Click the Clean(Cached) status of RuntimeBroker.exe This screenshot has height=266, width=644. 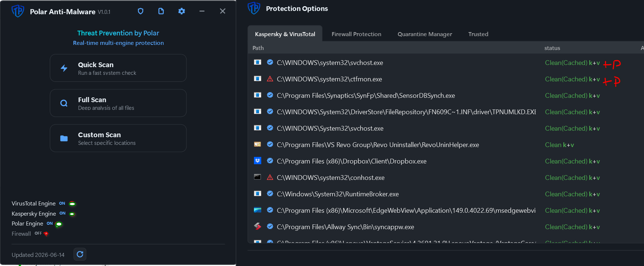pos(572,194)
